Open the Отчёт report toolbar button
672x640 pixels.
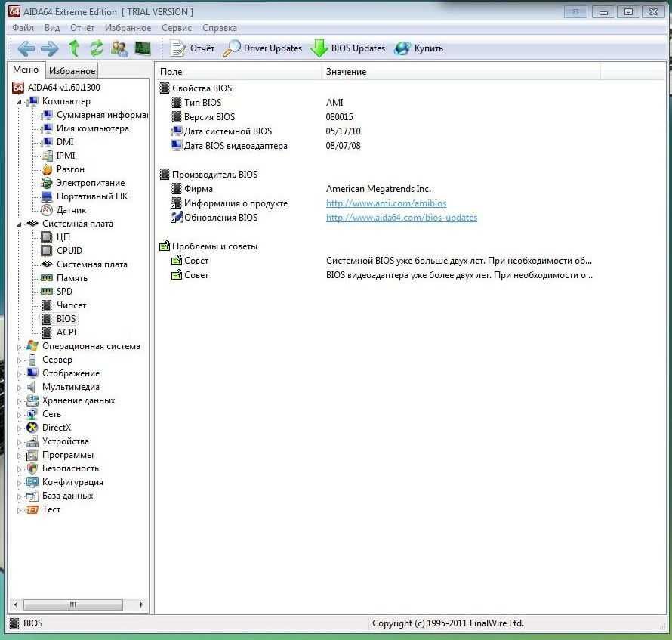click(x=192, y=48)
